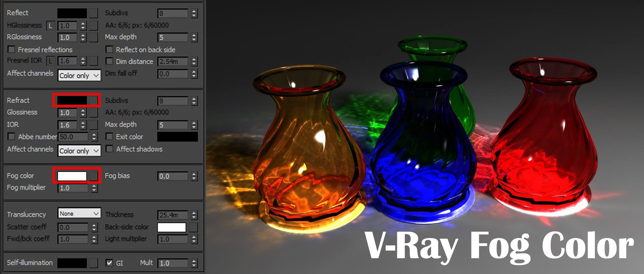Click the refraction IOR spinner arrows

pos(83,125)
